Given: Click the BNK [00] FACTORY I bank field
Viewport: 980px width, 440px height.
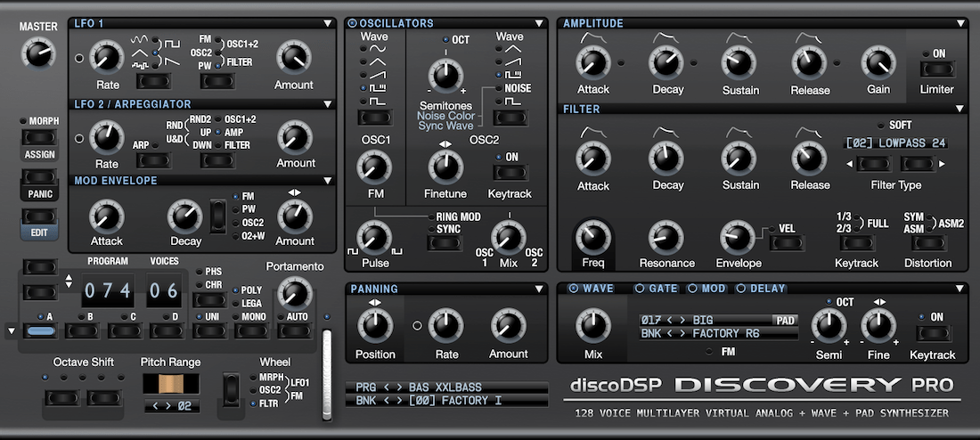Looking at the screenshot, I should [x=446, y=401].
